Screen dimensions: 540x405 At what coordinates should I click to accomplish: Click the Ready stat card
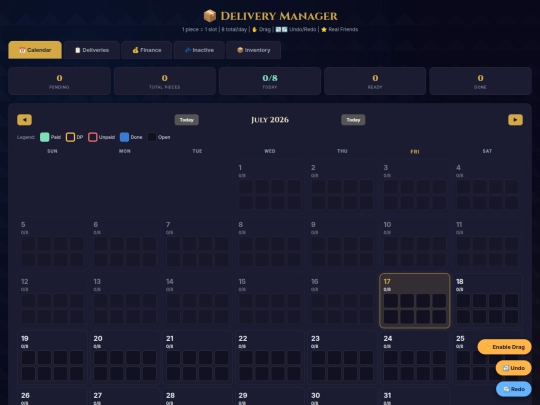tap(375, 81)
